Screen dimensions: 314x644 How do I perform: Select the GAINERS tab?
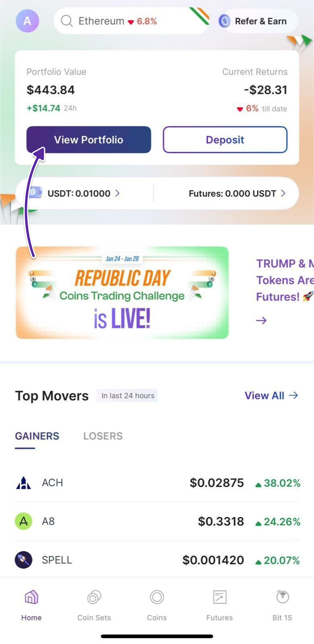click(37, 436)
